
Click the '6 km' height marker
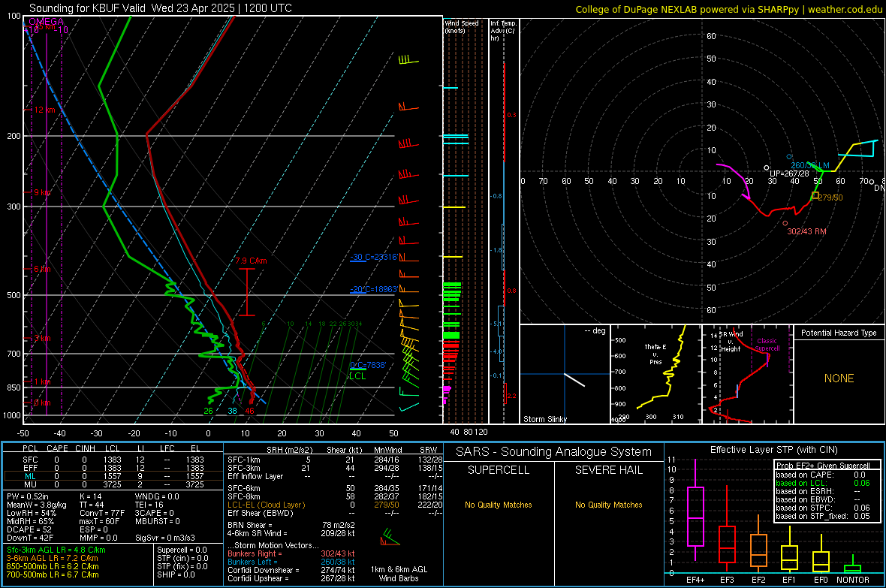tap(42, 269)
